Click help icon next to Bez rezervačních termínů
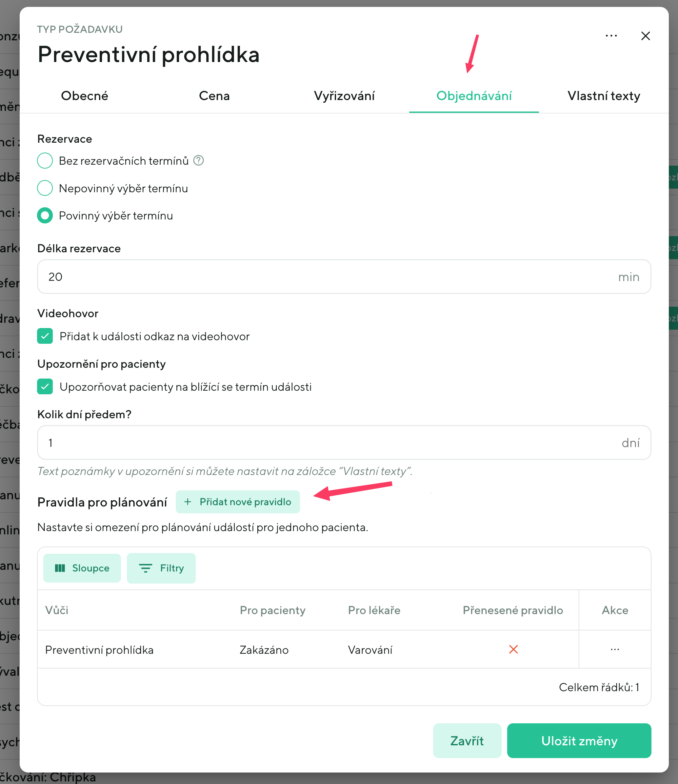 point(199,160)
